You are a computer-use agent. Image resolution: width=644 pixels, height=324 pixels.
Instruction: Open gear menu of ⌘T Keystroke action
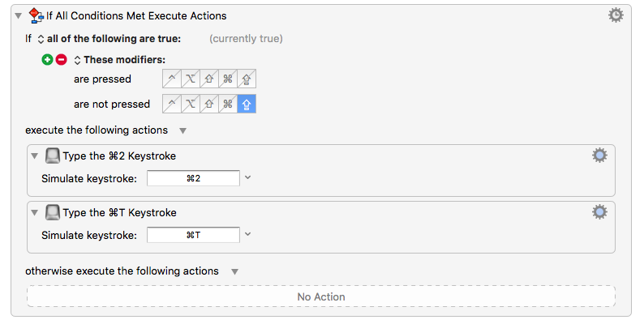coord(599,212)
